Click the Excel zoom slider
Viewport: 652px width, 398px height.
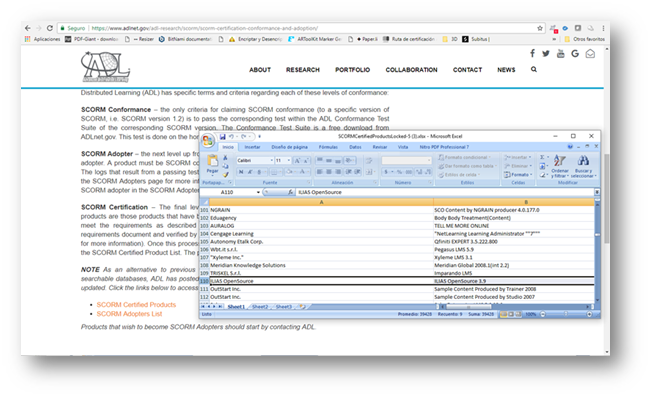(566, 314)
